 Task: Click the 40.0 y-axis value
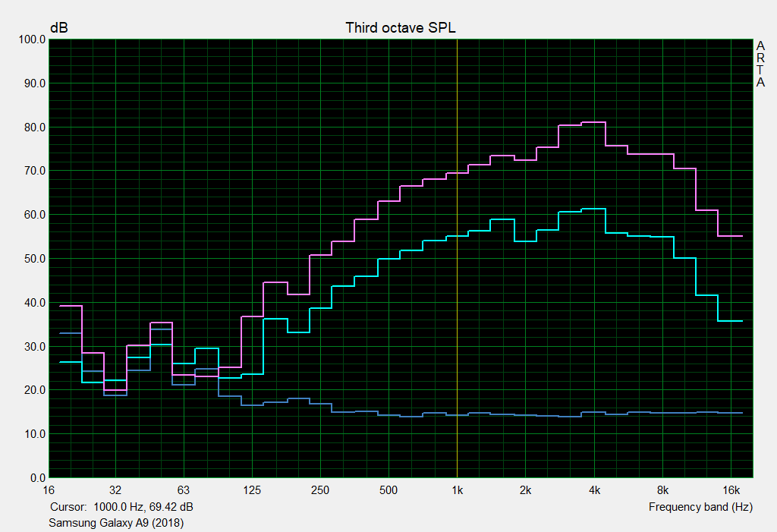35,303
